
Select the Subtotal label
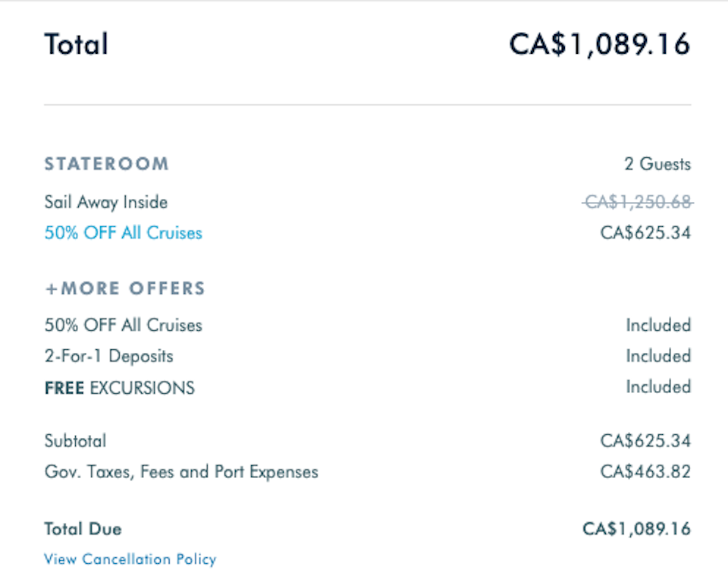coord(75,441)
